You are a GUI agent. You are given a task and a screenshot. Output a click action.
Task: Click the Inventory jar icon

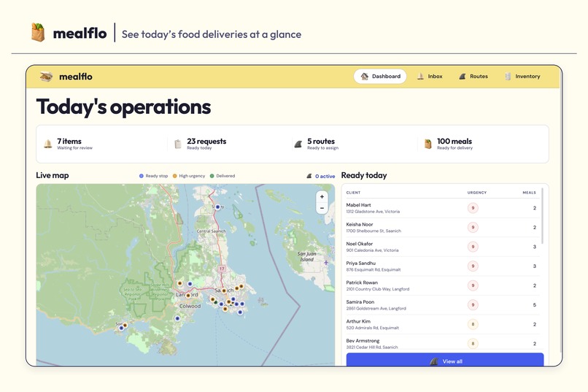coord(508,77)
